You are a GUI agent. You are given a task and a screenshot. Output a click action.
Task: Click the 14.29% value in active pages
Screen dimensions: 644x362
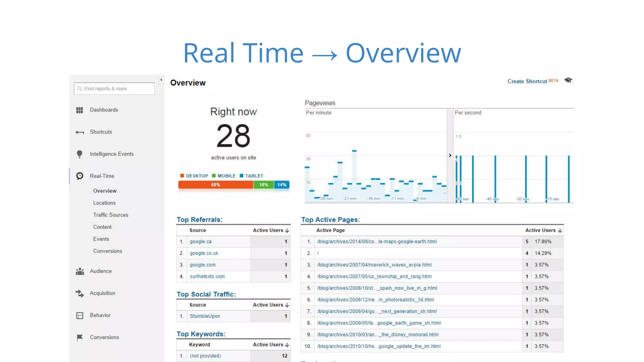543,253
